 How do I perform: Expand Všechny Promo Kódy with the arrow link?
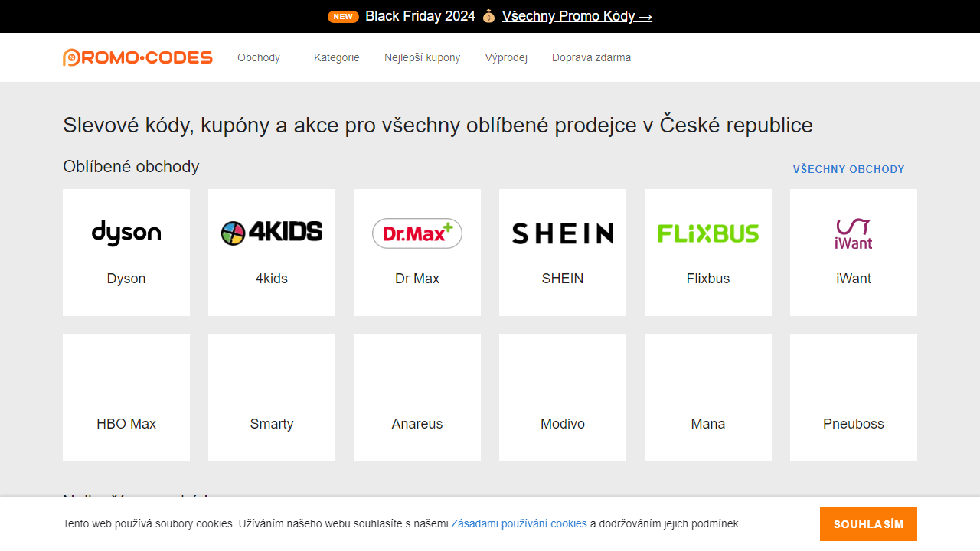coord(577,16)
